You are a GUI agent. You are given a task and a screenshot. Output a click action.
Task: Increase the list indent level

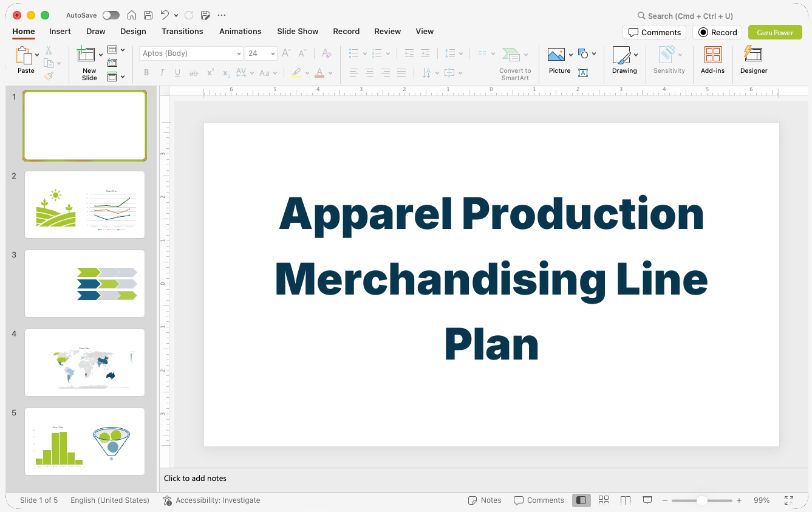pyautogui.click(x=425, y=53)
